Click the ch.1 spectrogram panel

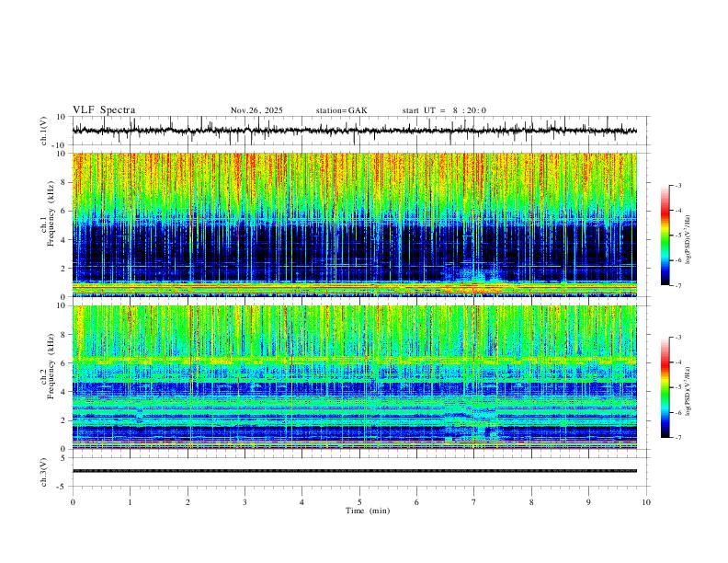355,224
